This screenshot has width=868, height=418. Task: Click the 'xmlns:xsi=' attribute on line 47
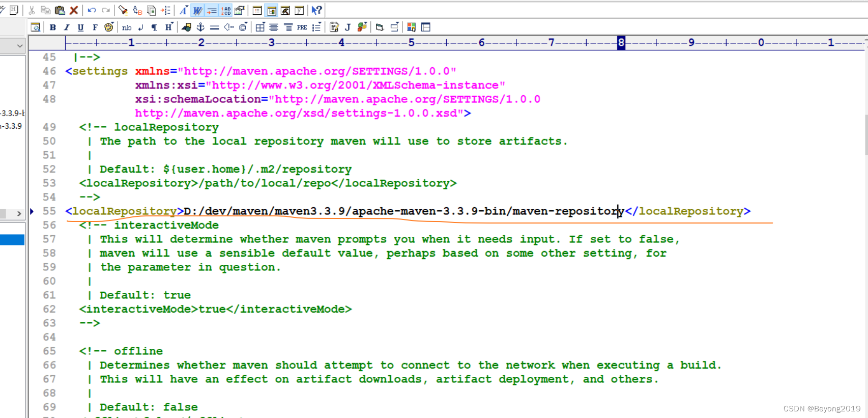pyautogui.click(x=170, y=85)
